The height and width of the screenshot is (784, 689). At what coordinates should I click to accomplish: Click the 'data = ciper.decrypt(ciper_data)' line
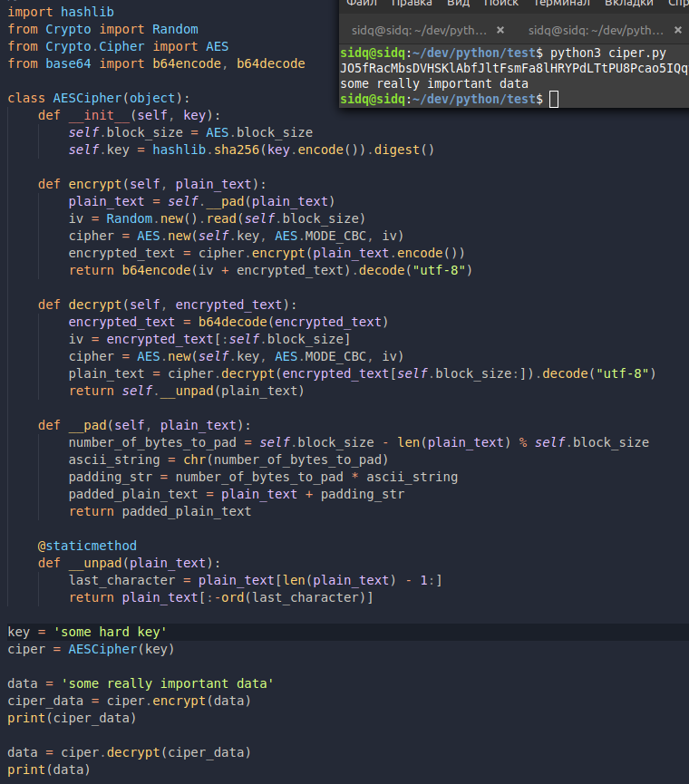[129, 752]
